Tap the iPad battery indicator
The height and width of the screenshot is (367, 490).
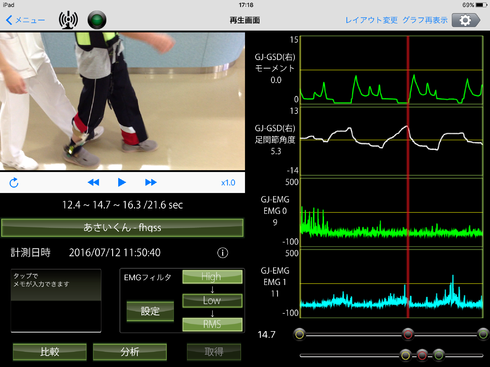click(x=481, y=5)
